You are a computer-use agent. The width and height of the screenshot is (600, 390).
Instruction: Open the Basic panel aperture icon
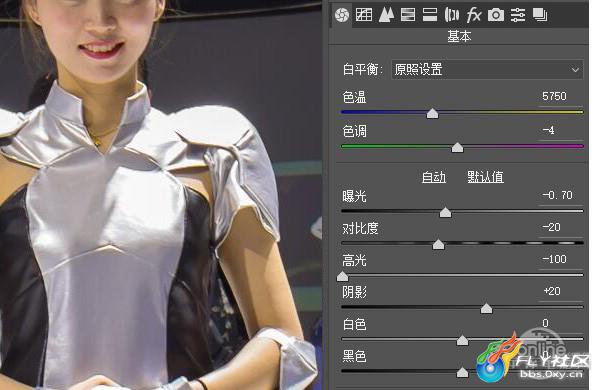tap(342, 15)
